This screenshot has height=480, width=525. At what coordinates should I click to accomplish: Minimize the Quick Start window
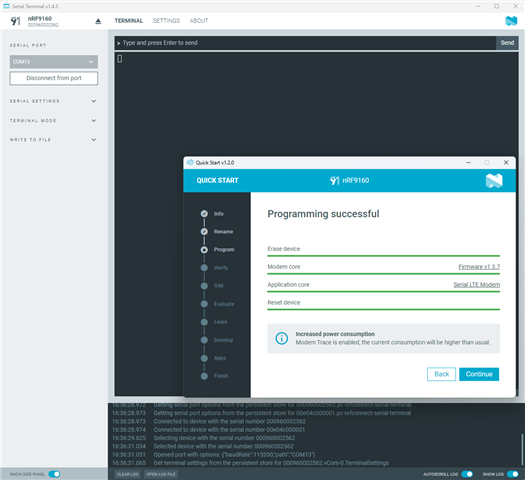coord(468,162)
